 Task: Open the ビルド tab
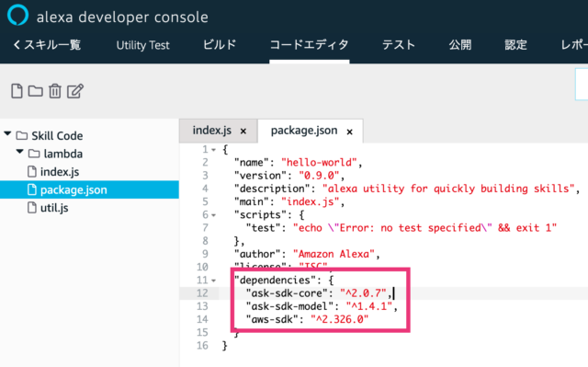tap(220, 45)
